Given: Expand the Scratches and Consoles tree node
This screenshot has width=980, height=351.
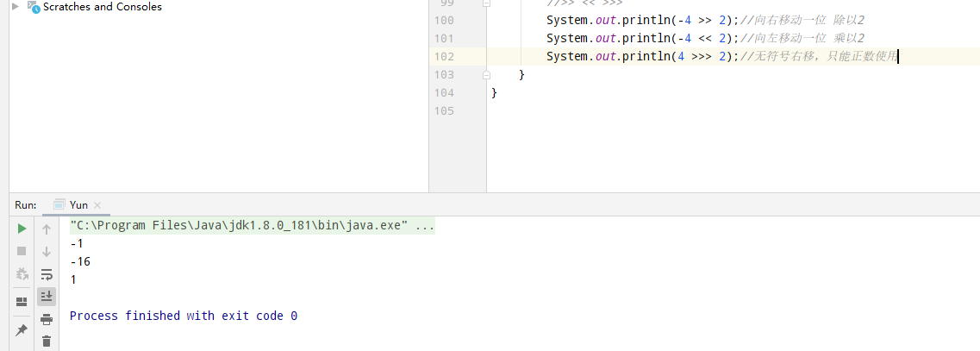Looking at the screenshot, I should pyautogui.click(x=16, y=7).
